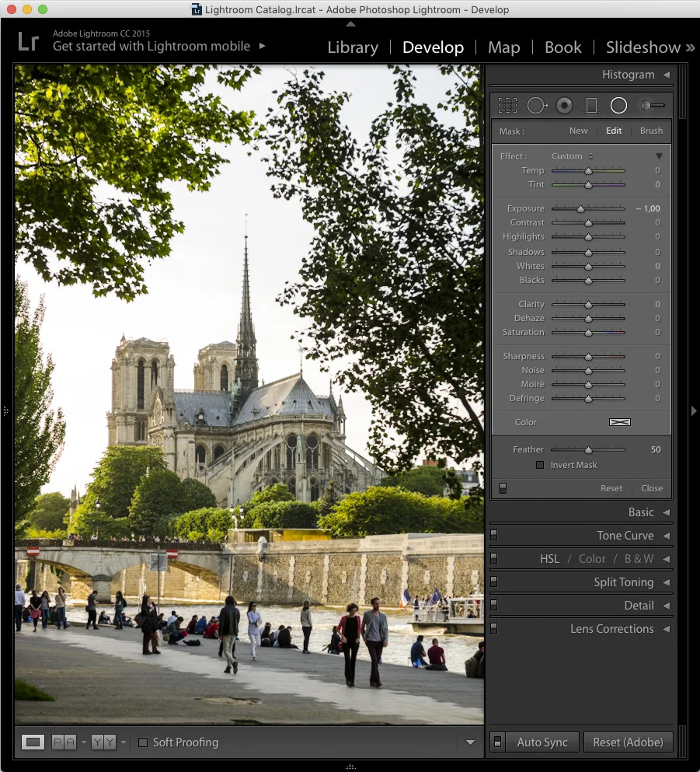This screenshot has height=772, width=700.
Task: Collapse the effect sliders disclosure triangle
Action: tap(659, 156)
